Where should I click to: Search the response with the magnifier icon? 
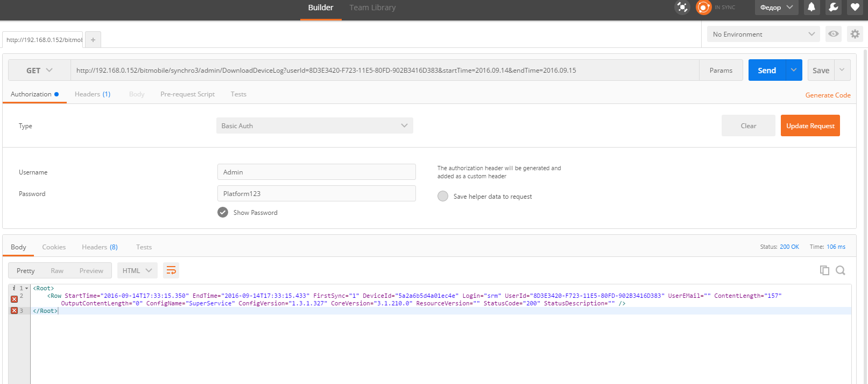841,270
